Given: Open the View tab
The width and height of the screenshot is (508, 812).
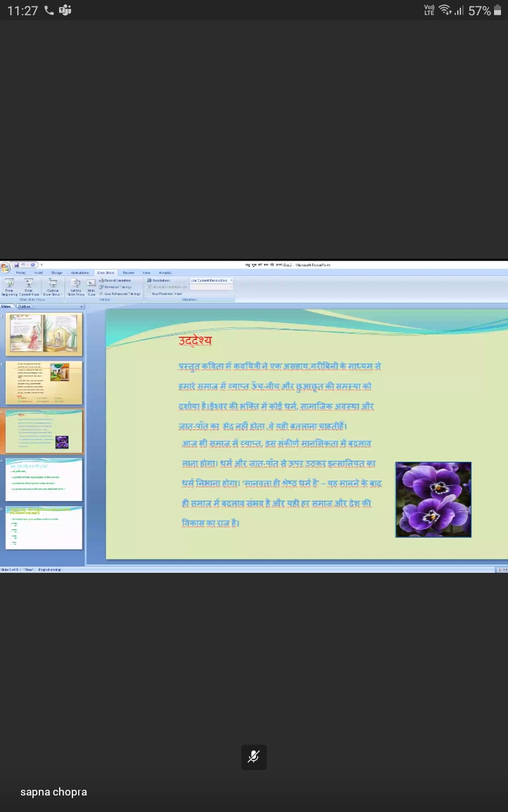Looking at the screenshot, I should 147,273.
